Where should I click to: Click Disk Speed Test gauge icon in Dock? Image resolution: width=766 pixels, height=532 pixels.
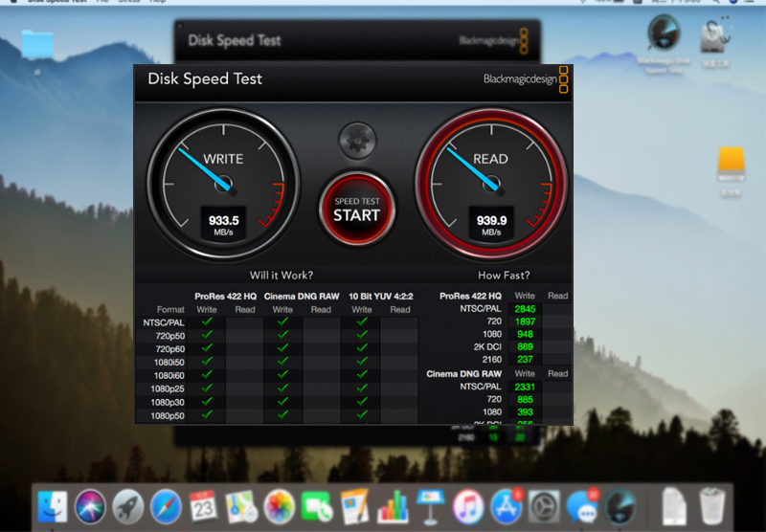point(620,506)
